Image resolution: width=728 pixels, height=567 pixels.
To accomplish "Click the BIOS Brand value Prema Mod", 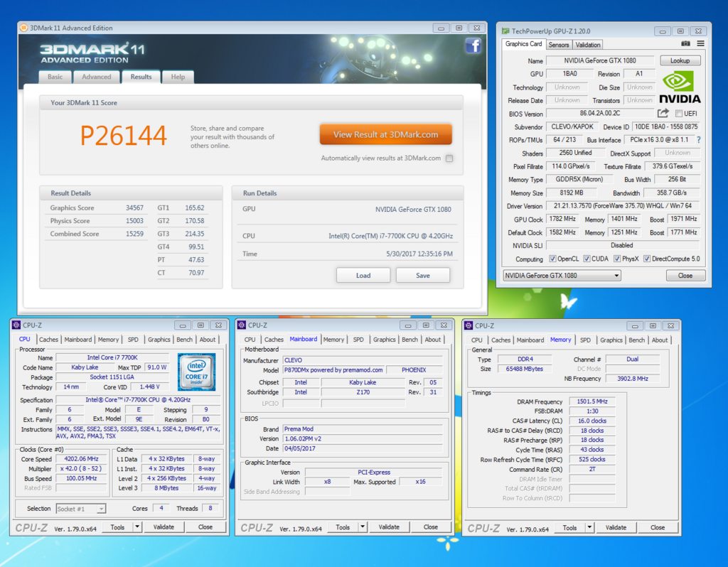I will coord(362,429).
